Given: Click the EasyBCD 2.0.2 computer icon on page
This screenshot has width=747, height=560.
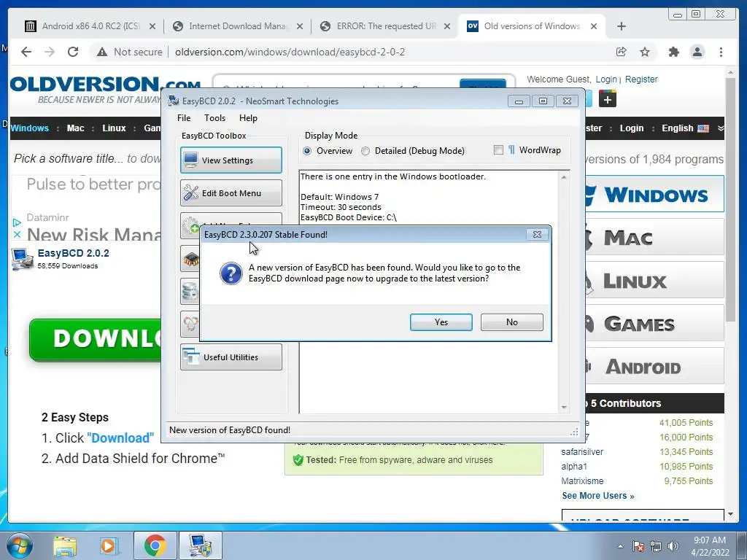Looking at the screenshot, I should [x=22, y=259].
